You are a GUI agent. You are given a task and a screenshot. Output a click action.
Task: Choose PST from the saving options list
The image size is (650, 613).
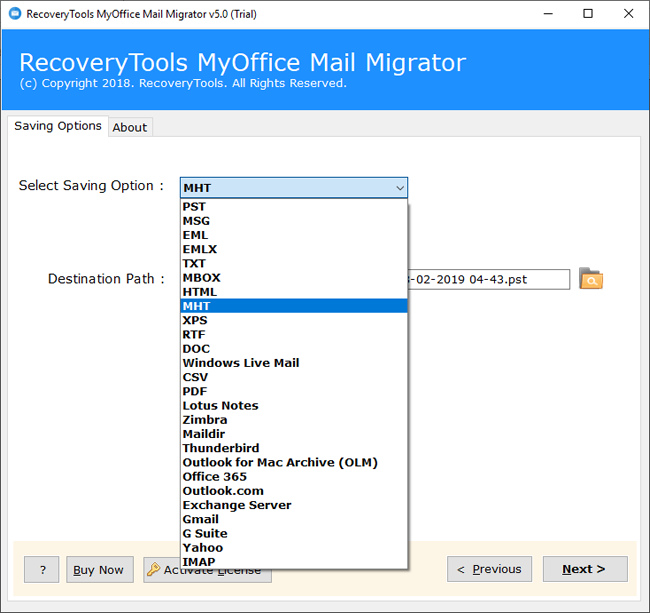pos(294,206)
